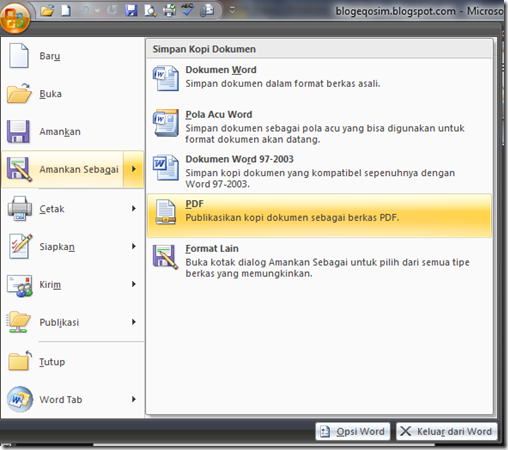Click the PDF document icon
508x450 pixels.
click(x=166, y=212)
